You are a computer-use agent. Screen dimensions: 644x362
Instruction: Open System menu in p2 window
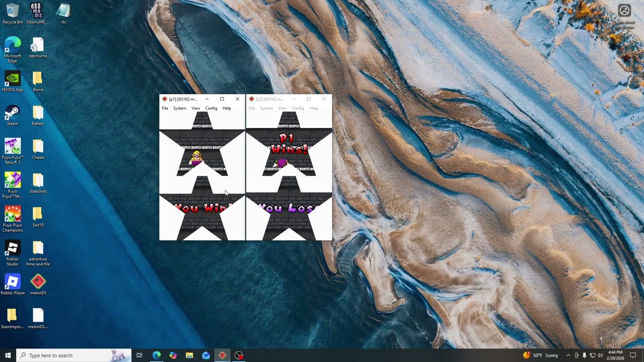coord(267,108)
